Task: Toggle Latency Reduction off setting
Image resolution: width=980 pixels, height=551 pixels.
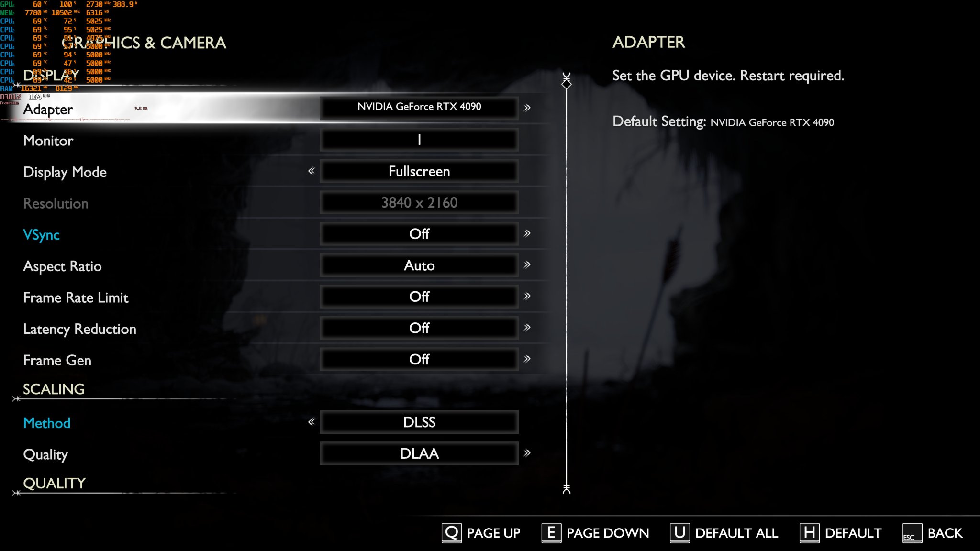Action: click(x=528, y=328)
